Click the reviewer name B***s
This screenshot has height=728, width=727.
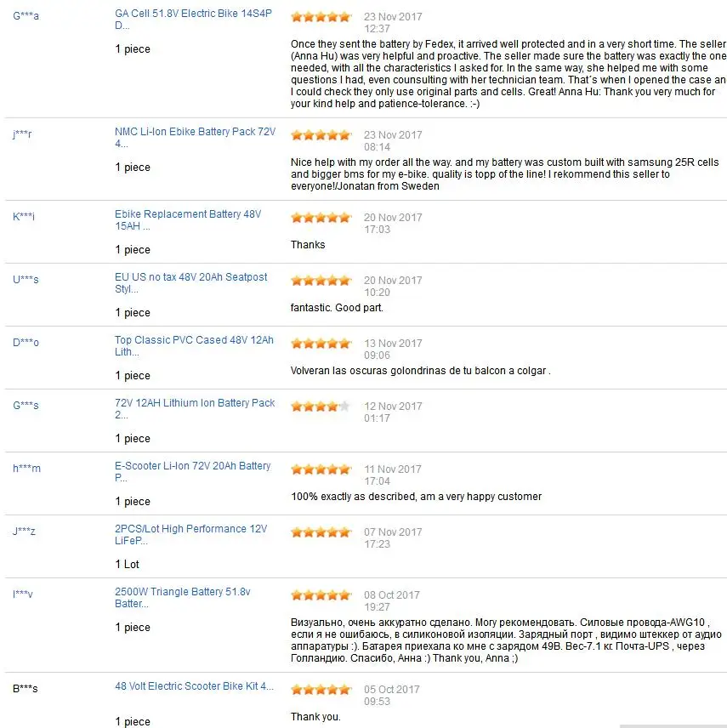(25, 689)
